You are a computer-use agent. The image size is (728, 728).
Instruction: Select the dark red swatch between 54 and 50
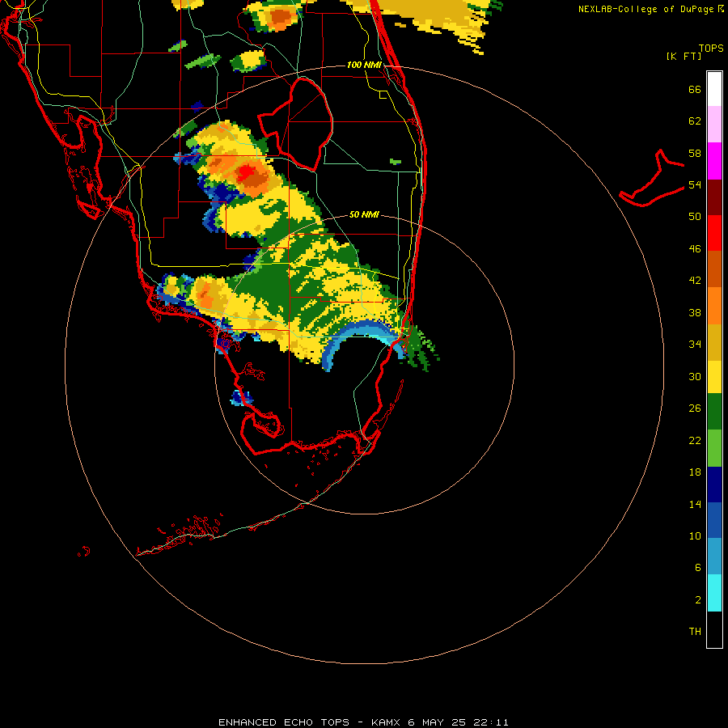[x=714, y=197]
